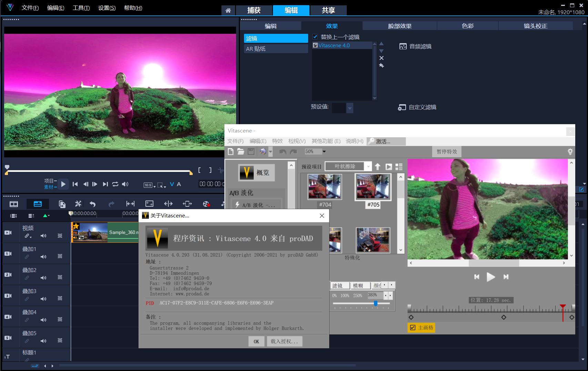Open 自定义滤镜 custom filter
The height and width of the screenshot is (371, 588).
tap(417, 107)
